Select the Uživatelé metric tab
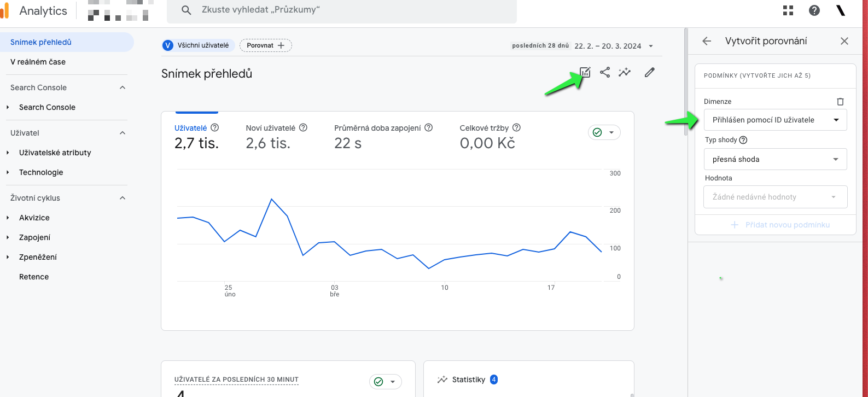This screenshot has width=868, height=397. (196, 136)
